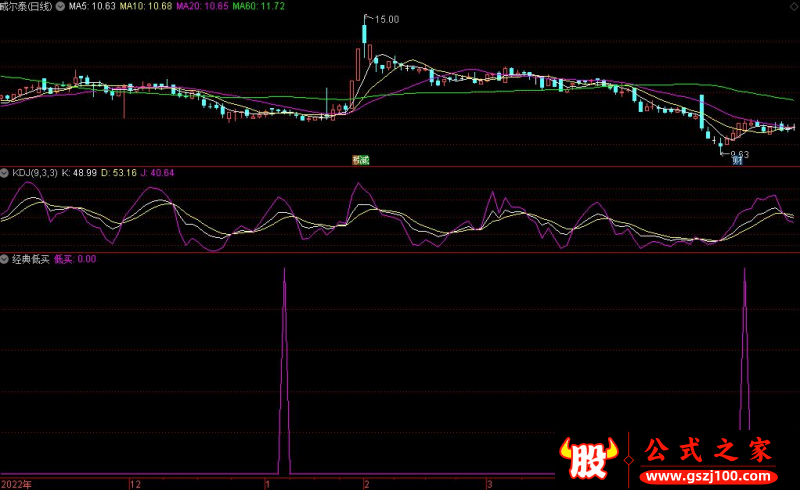The image size is (800, 490).
Task: Click the 9.63 low price annotation
Action: 739,153
